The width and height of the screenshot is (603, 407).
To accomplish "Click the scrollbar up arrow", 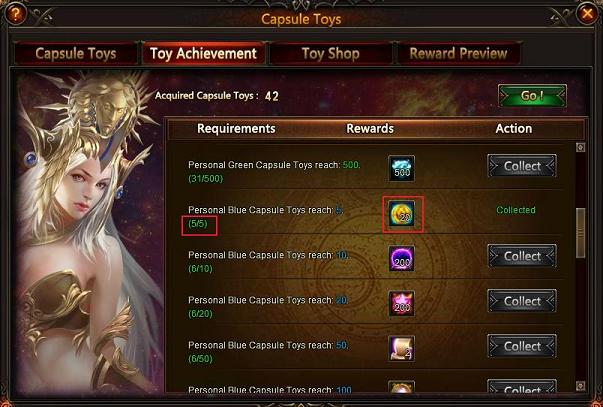I will point(580,147).
